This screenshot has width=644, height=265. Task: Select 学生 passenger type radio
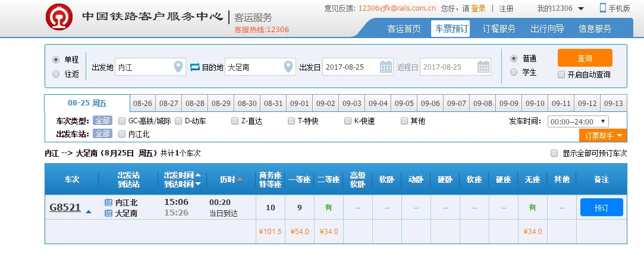click(x=513, y=73)
